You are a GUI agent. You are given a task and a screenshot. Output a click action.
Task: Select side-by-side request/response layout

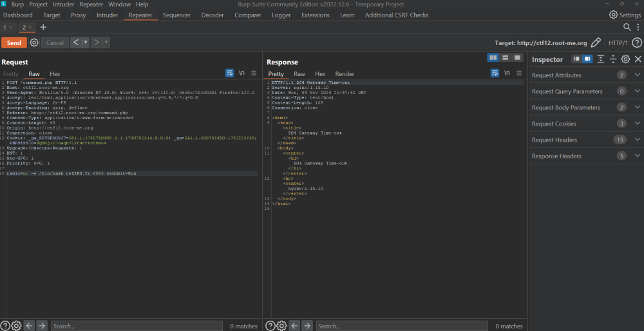(493, 57)
